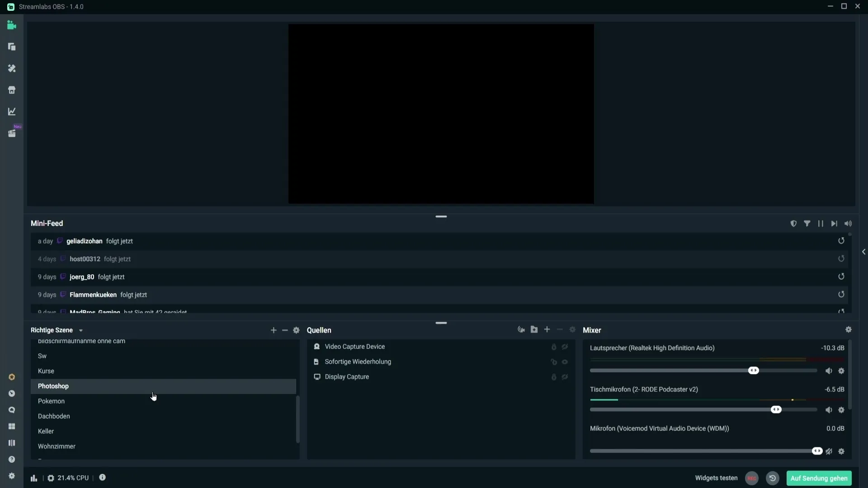The height and width of the screenshot is (488, 868).
Task: Collapse the right-side chat panel arrow
Action: point(863,252)
